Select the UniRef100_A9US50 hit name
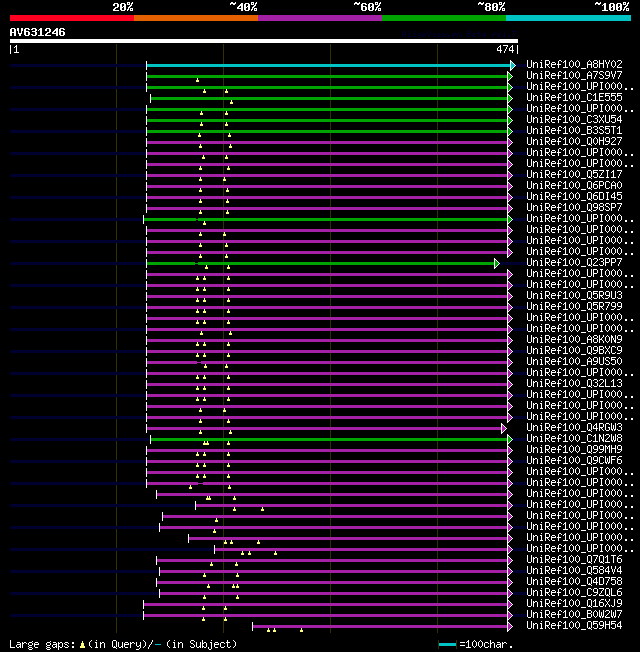The width and height of the screenshot is (640, 652). 574,361
